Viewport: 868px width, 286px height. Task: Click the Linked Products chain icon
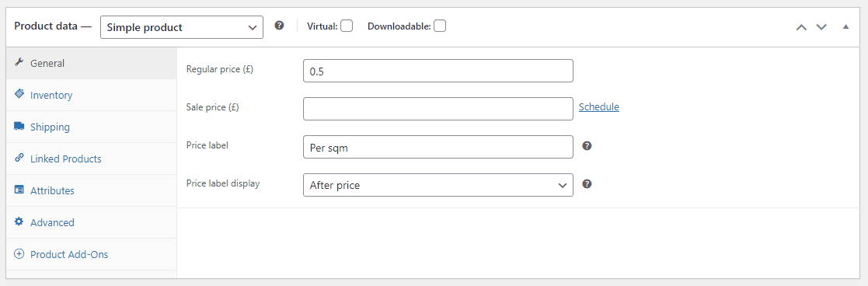pyautogui.click(x=19, y=158)
